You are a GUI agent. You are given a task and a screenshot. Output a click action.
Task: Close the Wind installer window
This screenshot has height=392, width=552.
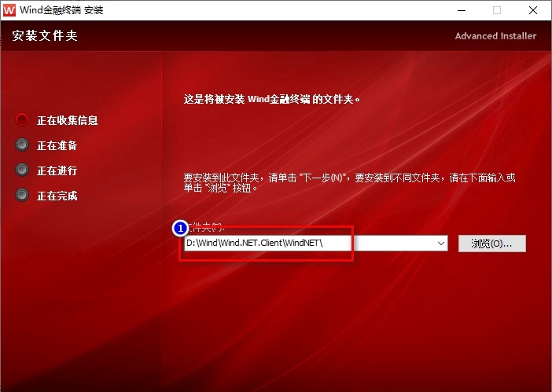click(x=532, y=11)
